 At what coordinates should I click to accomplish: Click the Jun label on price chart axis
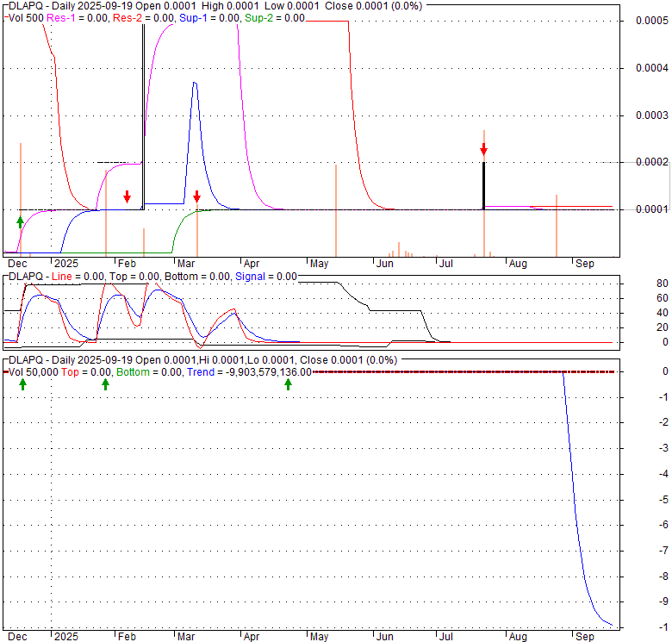(x=385, y=264)
